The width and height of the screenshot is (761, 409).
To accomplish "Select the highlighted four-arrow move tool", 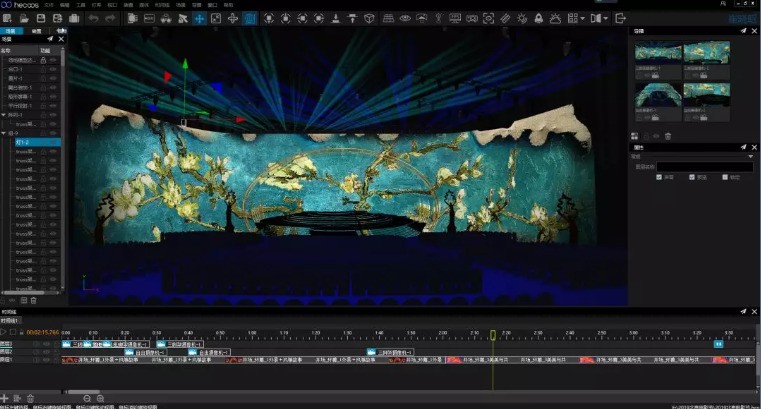I will click(199, 18).
